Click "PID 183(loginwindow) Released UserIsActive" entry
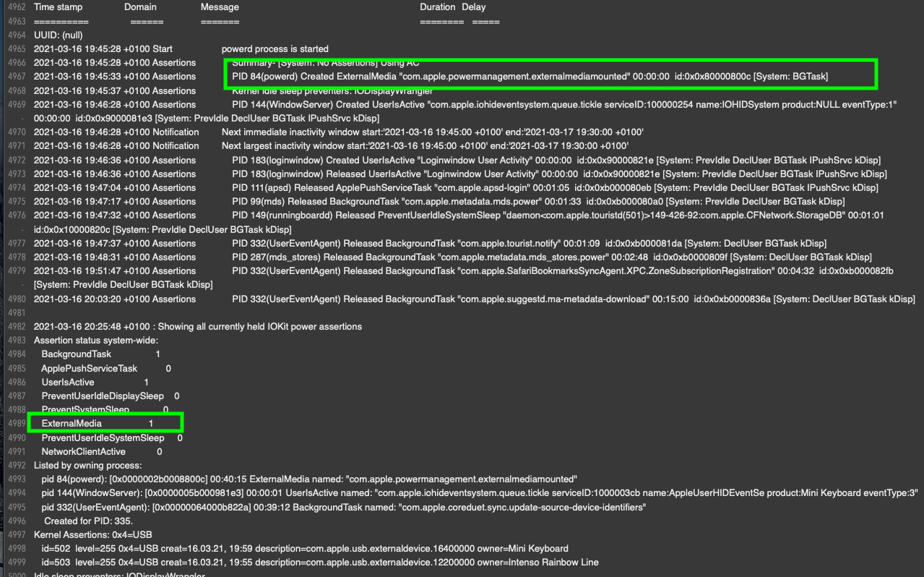The height and width of the screenshot is (577, 924). (559, 174)
